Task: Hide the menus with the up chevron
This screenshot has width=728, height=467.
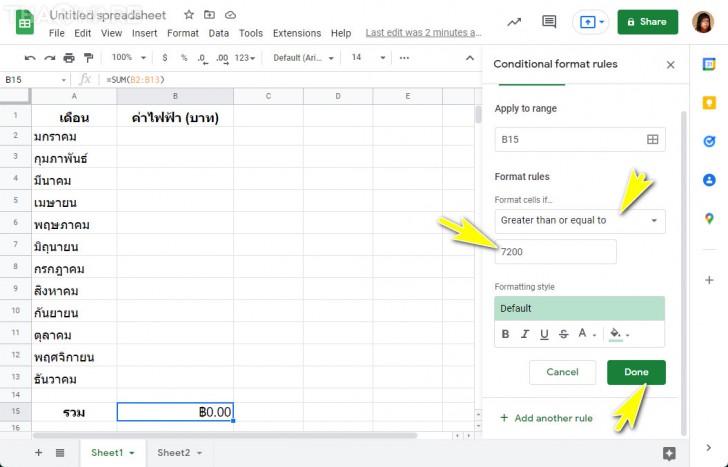Action: tap(470, 58)
